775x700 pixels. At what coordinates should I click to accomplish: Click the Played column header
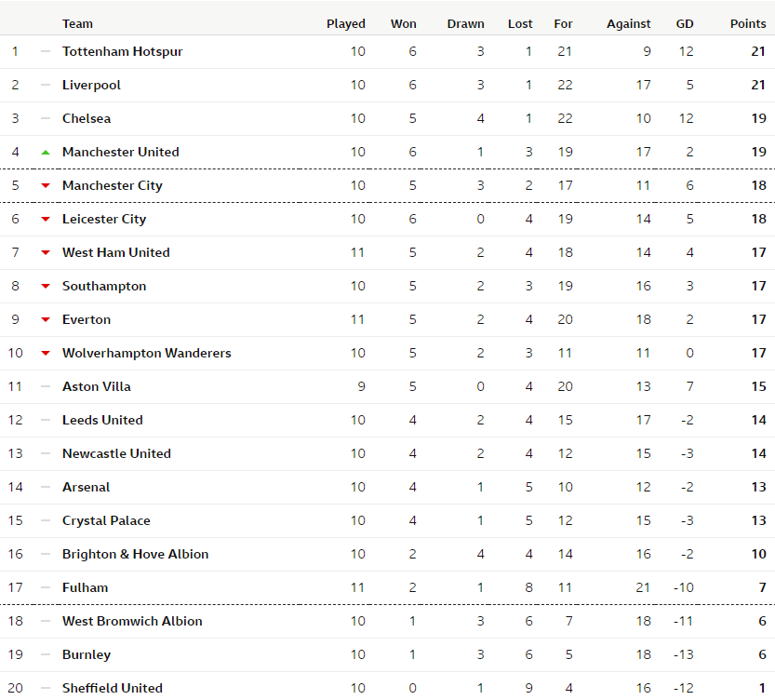coord(346,23)
